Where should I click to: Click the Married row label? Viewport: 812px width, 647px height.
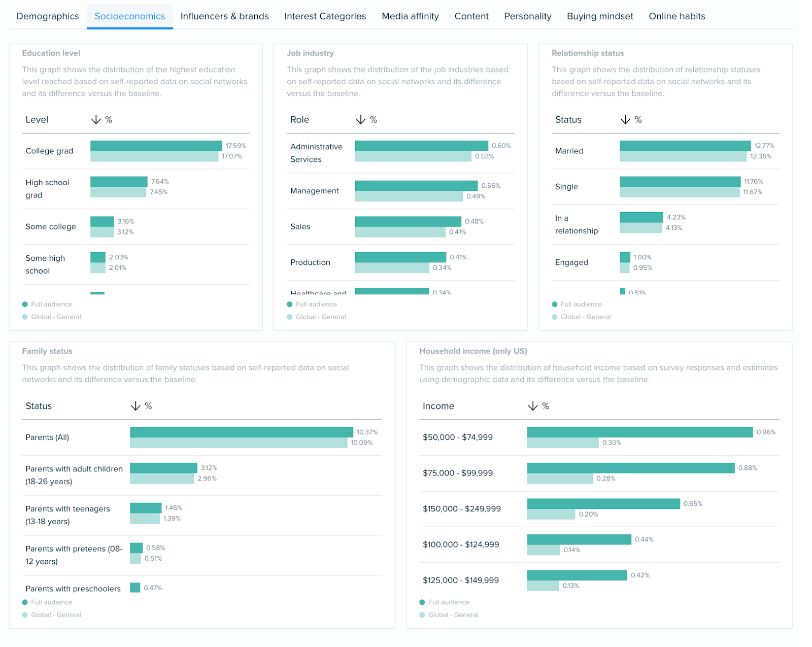(x=569, y=151)
